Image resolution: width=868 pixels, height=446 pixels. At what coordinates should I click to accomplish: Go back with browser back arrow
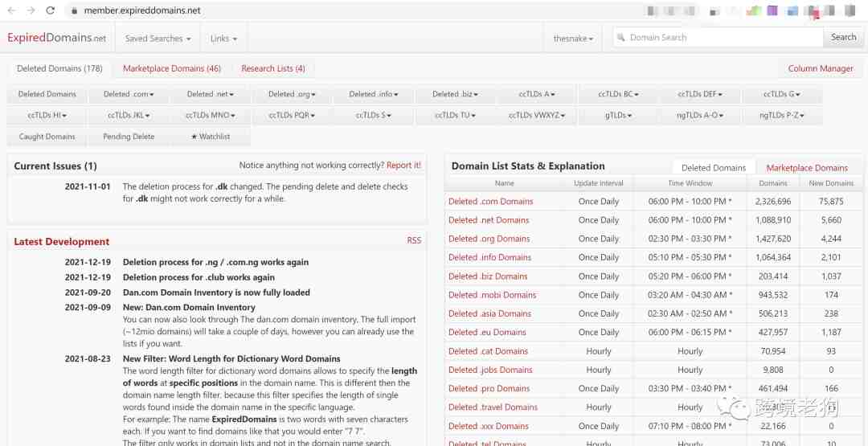[11, 10]
